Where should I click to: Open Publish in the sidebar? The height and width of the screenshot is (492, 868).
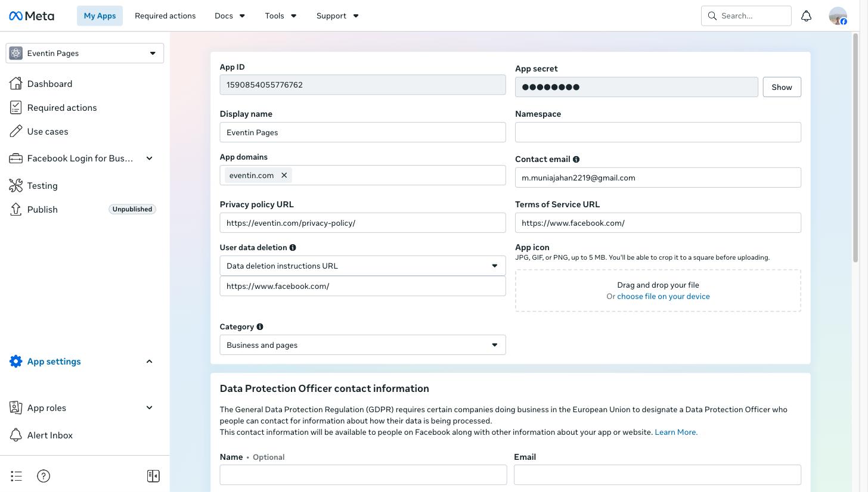pyautogui.click(x=42, y=210)
